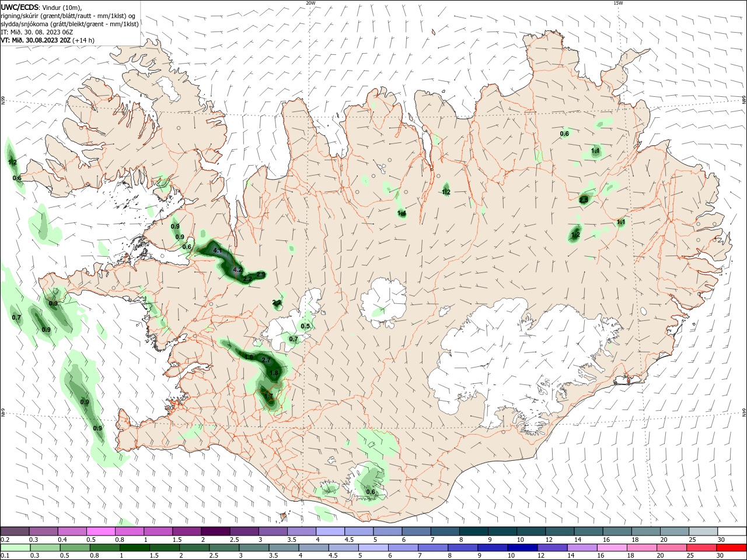This screenshot has height=560, width=747.
Task: Click the 1.4 precipitation value in the north
Action: [x=402, y=213]
